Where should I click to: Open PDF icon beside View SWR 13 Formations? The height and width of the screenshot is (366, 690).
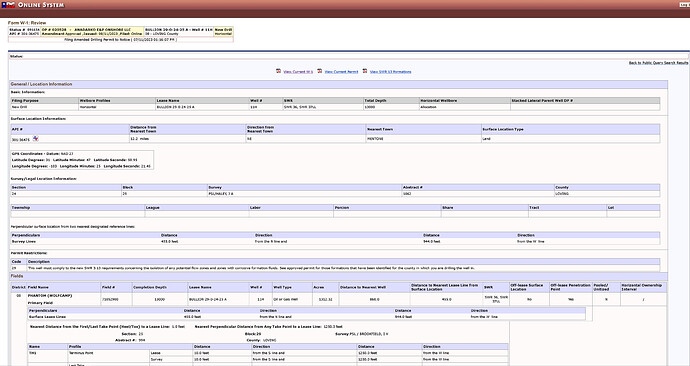(365, 71)
